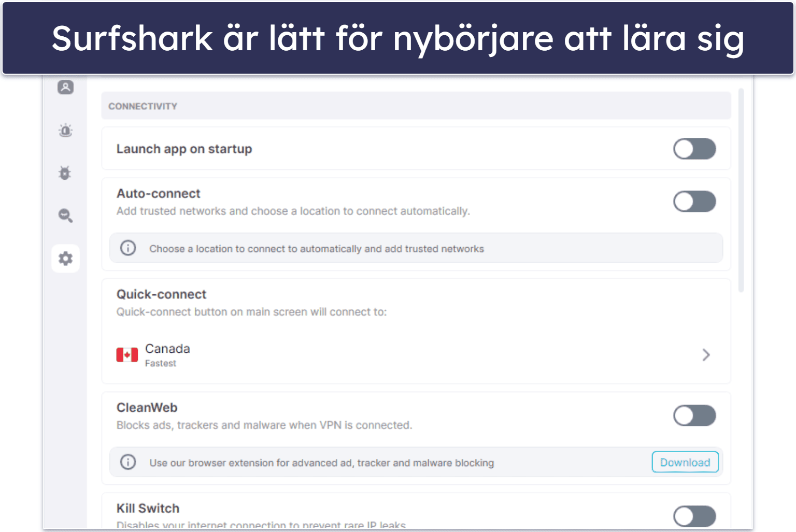The image size is (796, 532).
Task: Click the settings page vertical scrollbar
Action: (741, 190)
